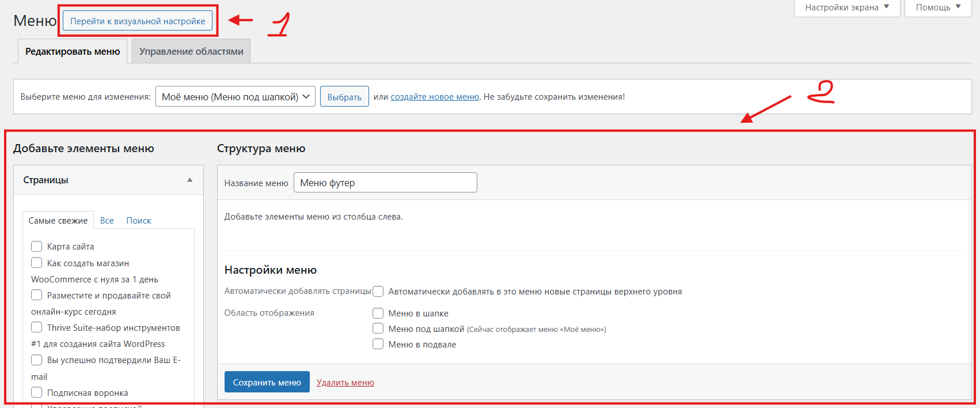Check the Меню под шапкой location
The width and height of the screenshot is (980, 408).
coord(378,328)
